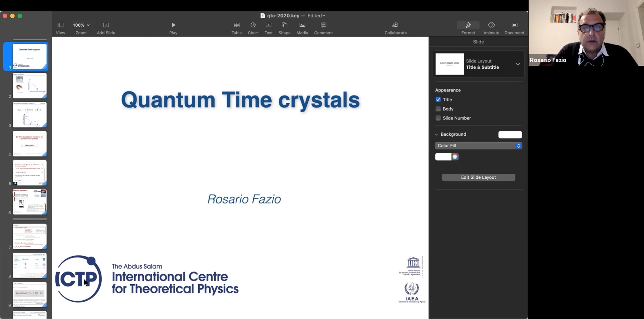Screen dimensions: 644x319
Task: Click the Title & Subtitle layout thumbnail
Action: (449, 64)
